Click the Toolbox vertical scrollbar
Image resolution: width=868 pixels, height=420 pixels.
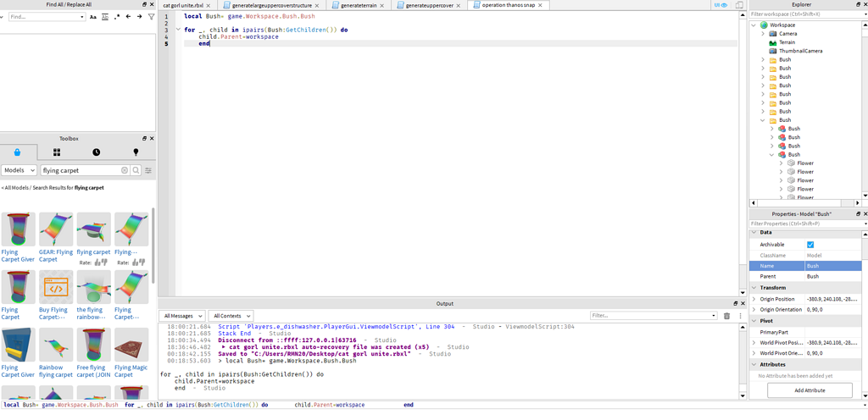(x=153, y=246)
